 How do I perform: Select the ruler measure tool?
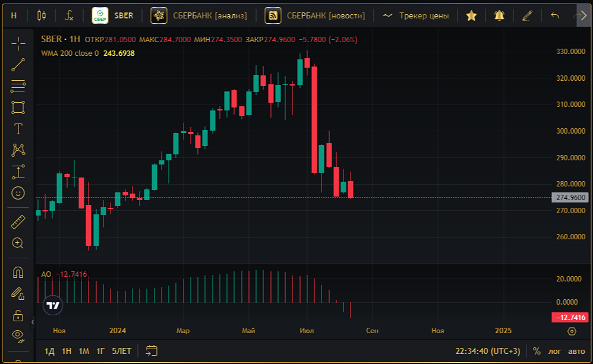pyautogui.click(x=18, y=222)
